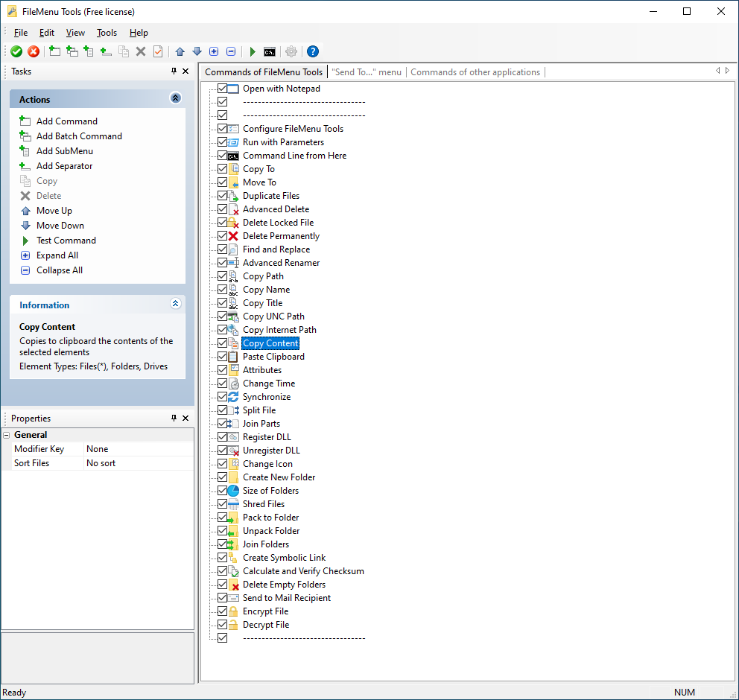Select the Change Icon row
Viewport: 739px width, 700px height.
coord(267,464)
